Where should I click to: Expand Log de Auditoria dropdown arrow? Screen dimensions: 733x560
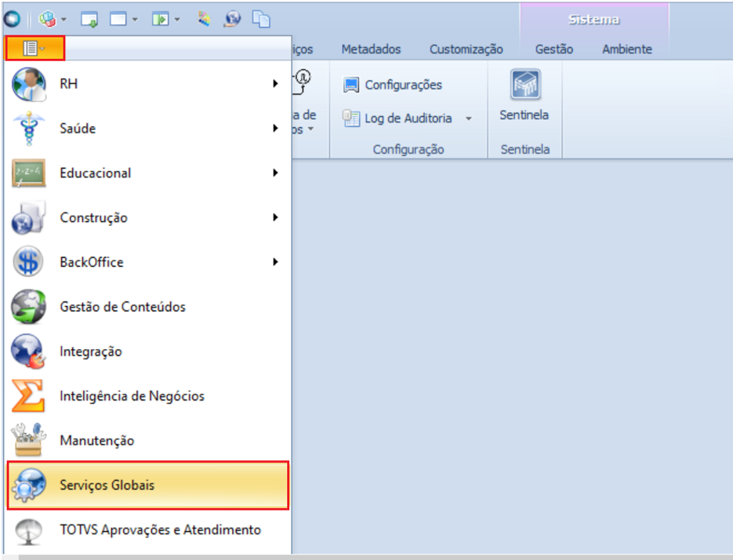point(468,119)
